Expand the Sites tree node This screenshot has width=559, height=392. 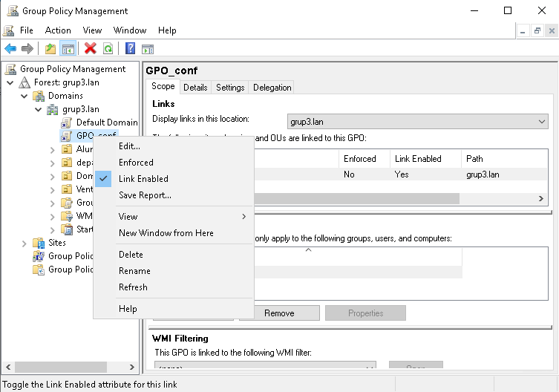(24, 243)
